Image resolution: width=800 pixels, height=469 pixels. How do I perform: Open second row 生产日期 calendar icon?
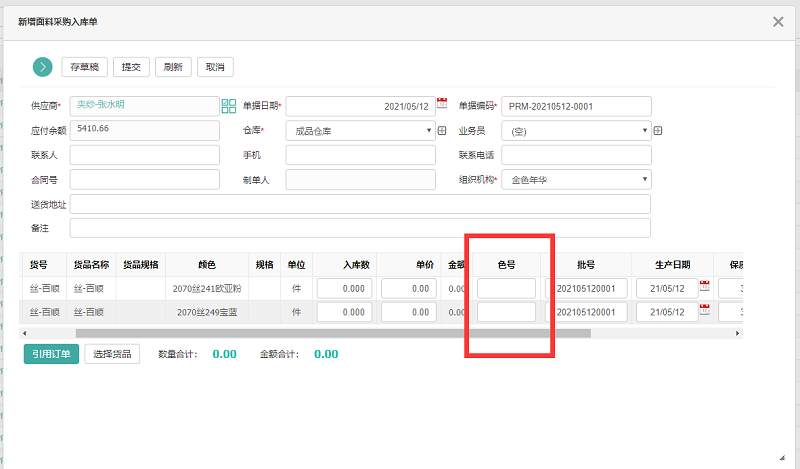pyautogui.click(x=704, y=311)
